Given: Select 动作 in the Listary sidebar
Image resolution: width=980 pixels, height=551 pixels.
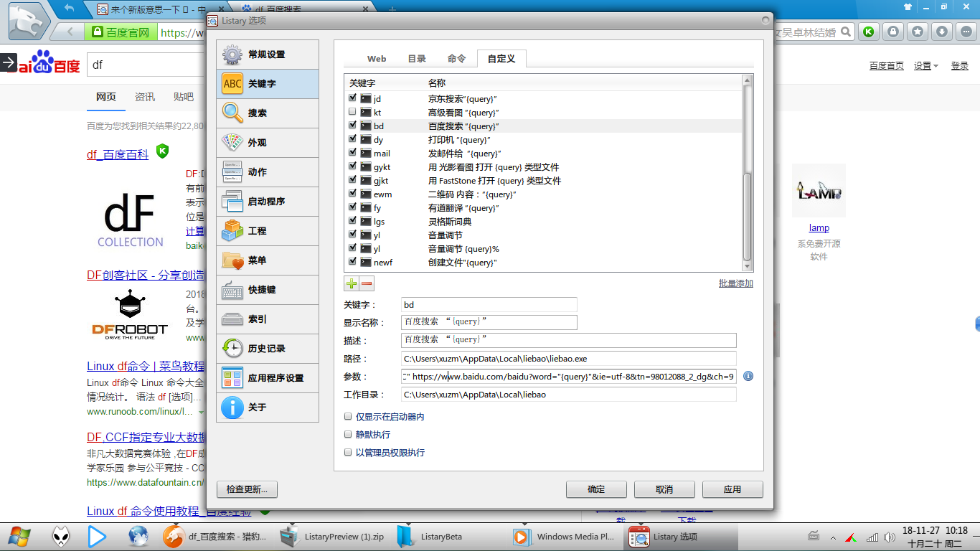Looking at the screenshot, I should 268,172.
